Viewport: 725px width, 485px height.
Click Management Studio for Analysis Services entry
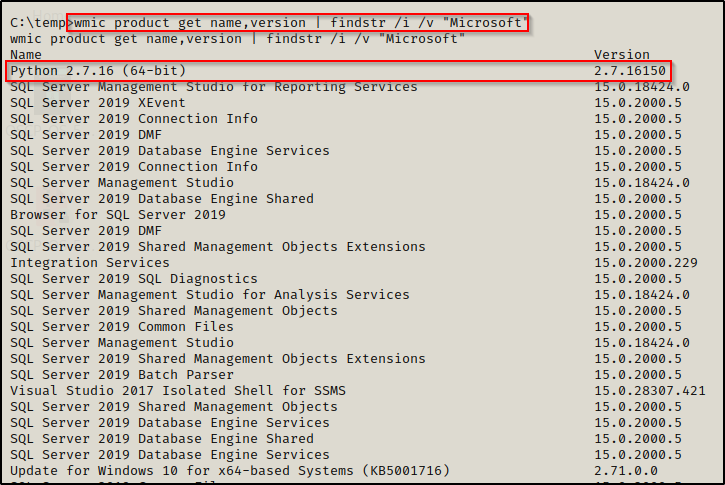210,295
